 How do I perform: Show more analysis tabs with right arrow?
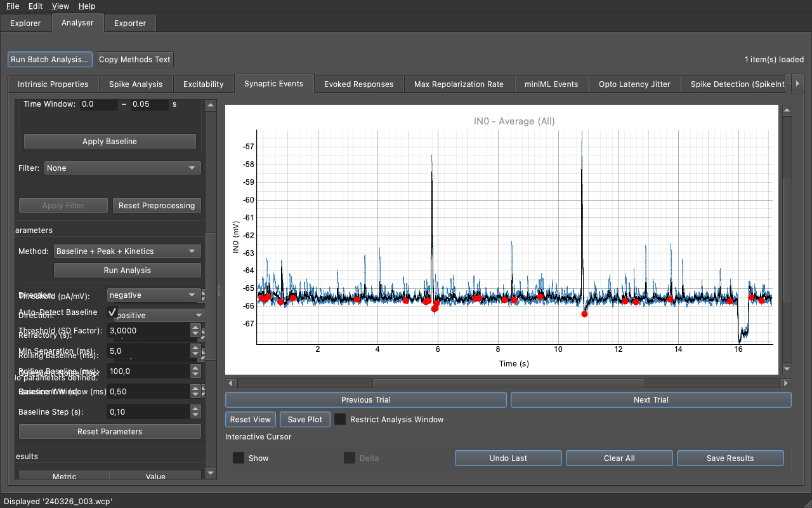798,84
